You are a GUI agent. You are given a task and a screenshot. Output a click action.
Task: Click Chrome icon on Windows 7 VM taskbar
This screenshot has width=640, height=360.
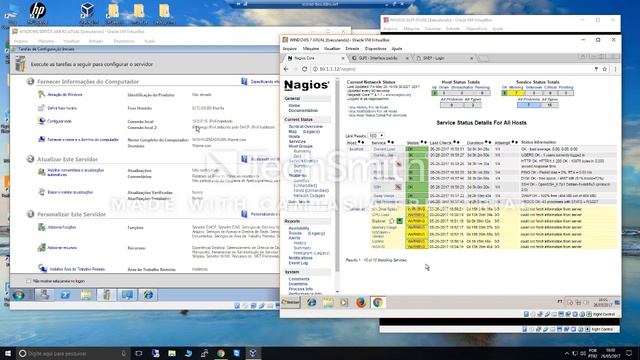378,302
